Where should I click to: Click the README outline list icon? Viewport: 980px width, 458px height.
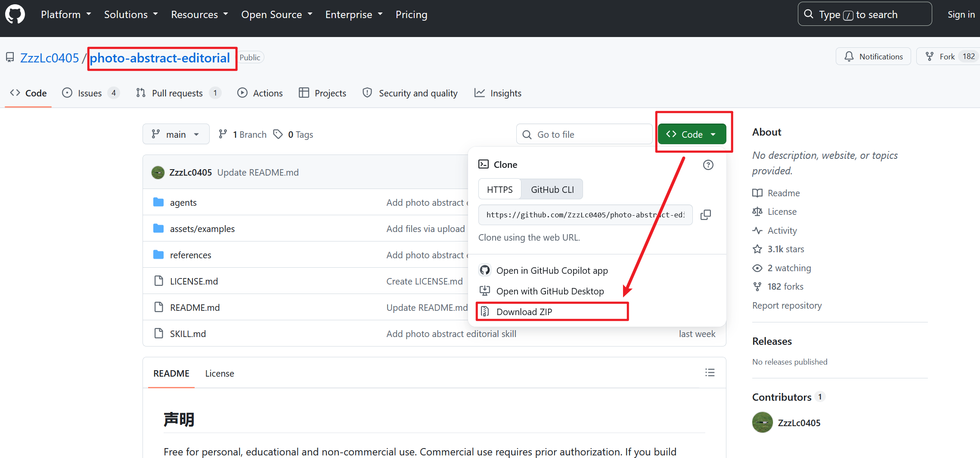(710, 373)
